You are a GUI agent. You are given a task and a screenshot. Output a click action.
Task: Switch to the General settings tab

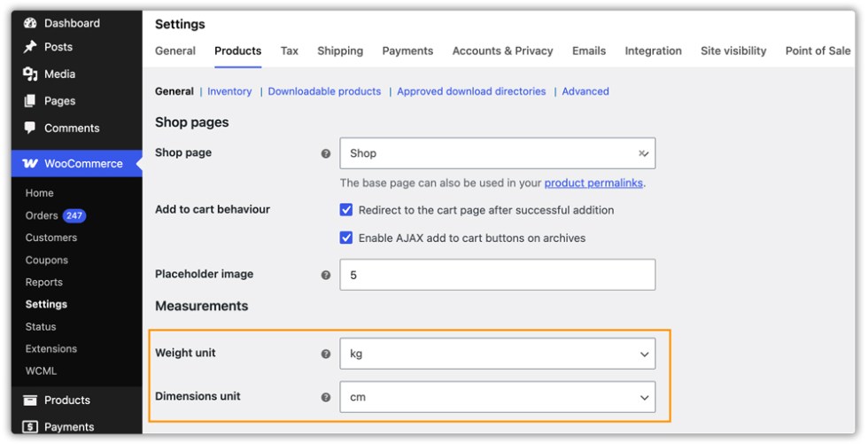tap(175, 51)
